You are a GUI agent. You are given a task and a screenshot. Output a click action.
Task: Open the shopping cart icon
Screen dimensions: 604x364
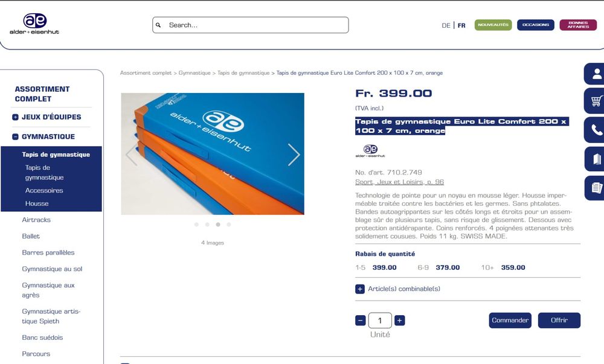[x=596, y=101]
